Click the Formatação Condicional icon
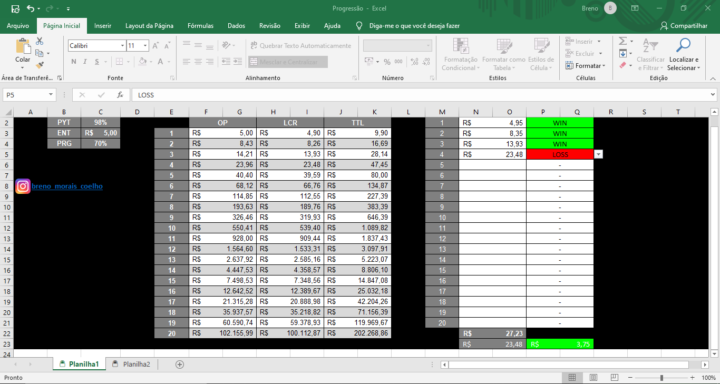The width and height of the screenshot is (720, 384). click(x=461, y=46)
